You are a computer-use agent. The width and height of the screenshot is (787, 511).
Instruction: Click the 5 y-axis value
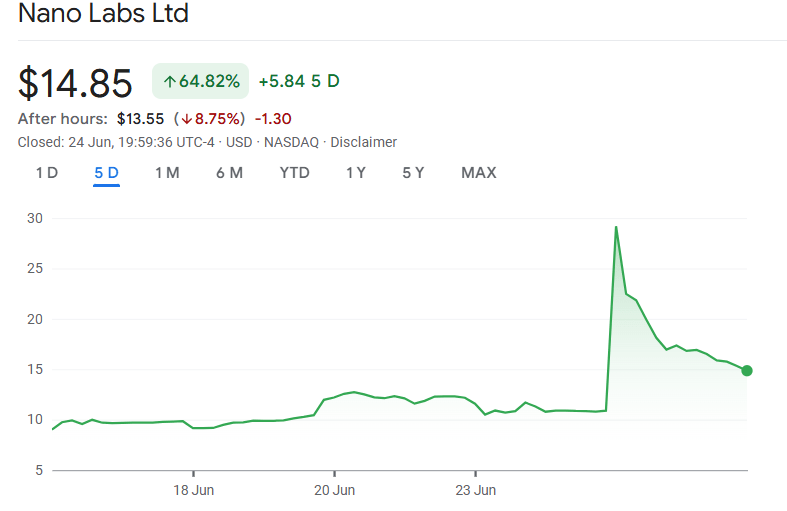coord(39,470)
